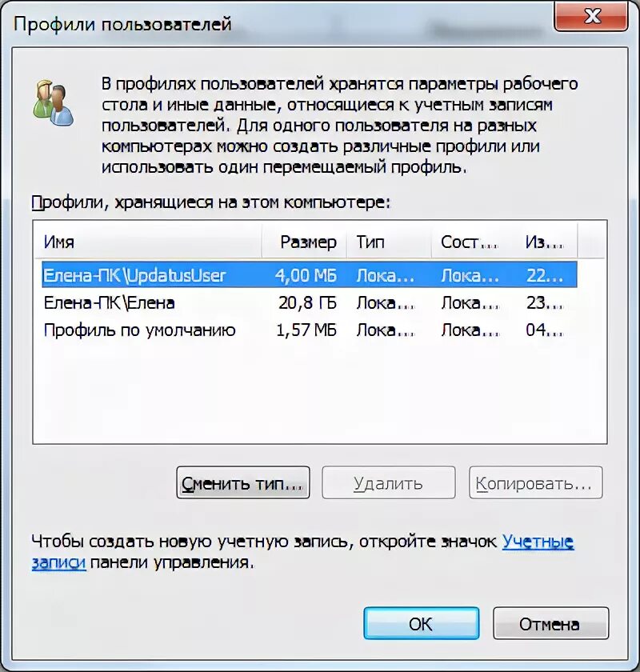Click the Копировать... button
This screenshot has height=672, width=640.
click(536, 482)
